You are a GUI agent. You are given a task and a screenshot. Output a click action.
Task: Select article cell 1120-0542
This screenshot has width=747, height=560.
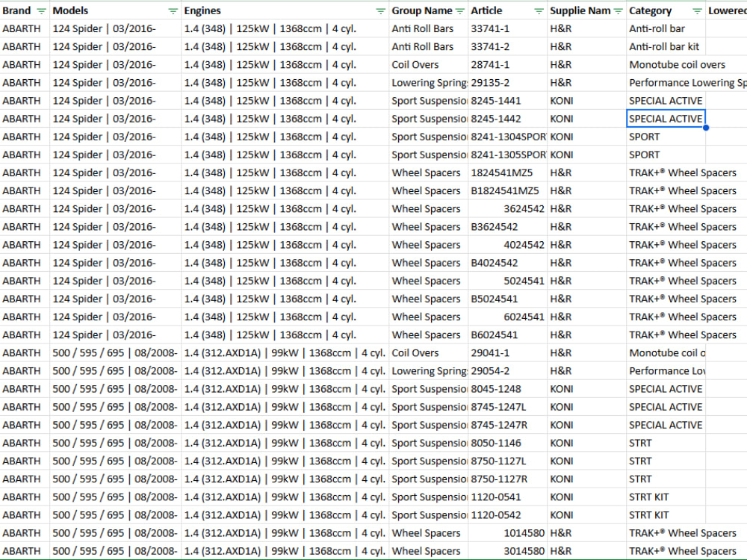[x=507, y=515]
